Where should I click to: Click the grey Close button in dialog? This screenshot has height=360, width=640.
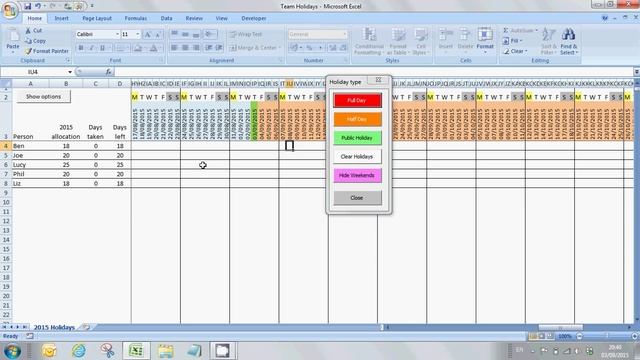pyautogui.click(x=357, y=198)
